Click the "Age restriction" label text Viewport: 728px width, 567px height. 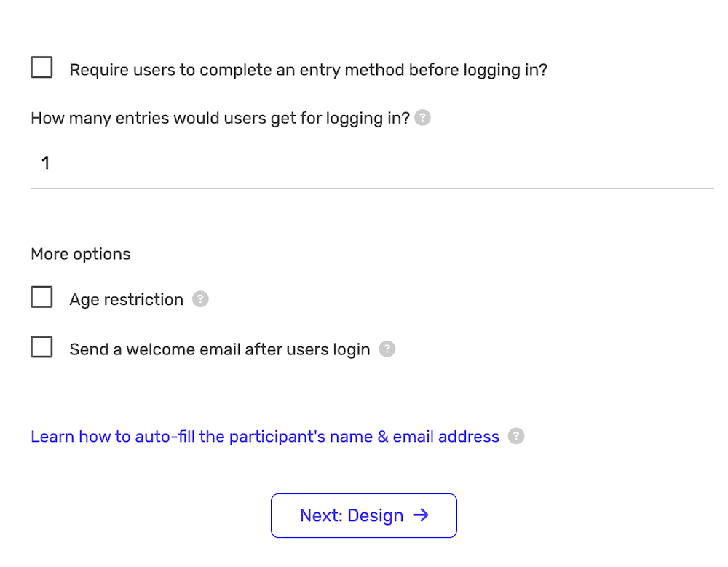point(126,300)
